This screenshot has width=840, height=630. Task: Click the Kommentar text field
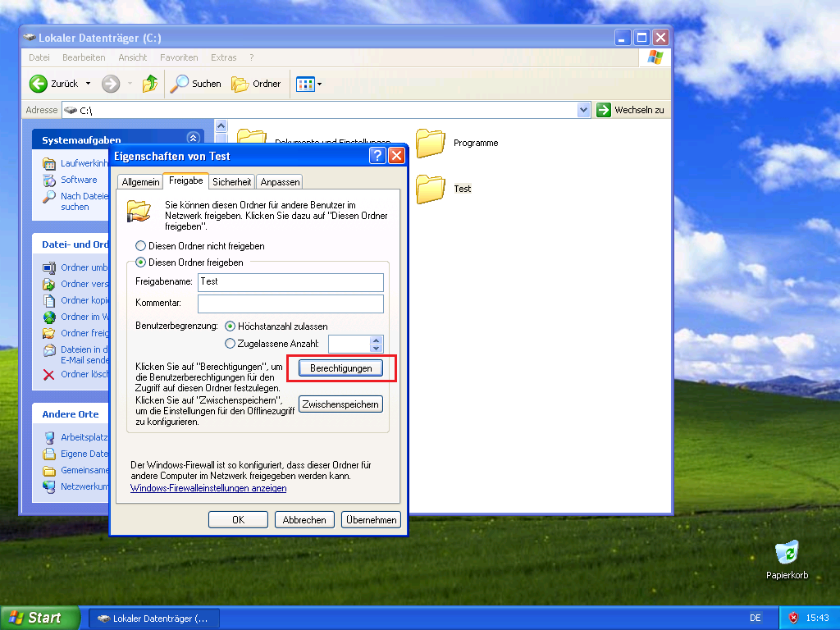[291, 304]
